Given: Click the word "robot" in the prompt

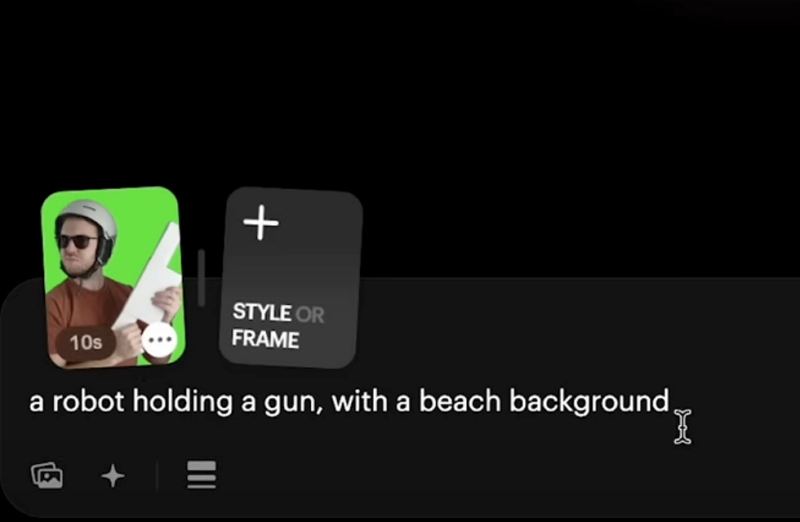Looking at the screenshot, I should coord(88,401).
